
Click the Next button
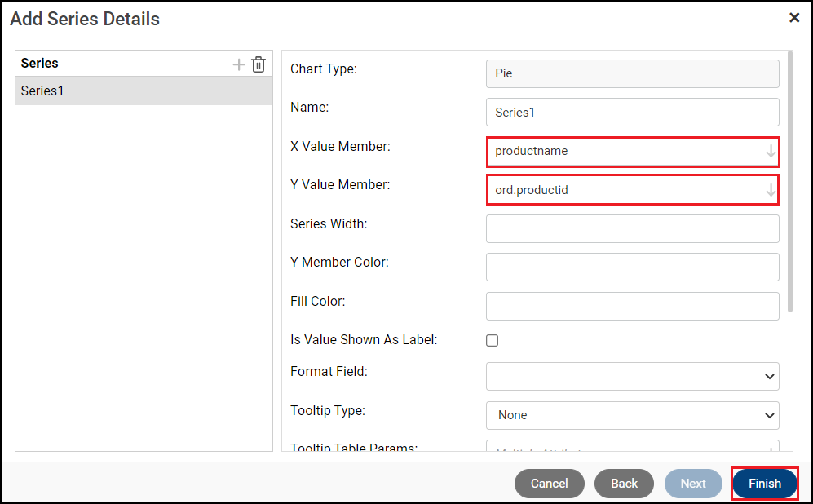pyautogui.click(x=692, y=484)
